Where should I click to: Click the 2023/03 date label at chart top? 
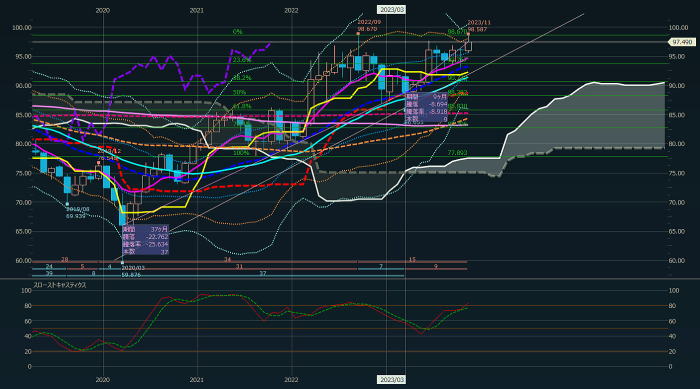tap(392, 10)
